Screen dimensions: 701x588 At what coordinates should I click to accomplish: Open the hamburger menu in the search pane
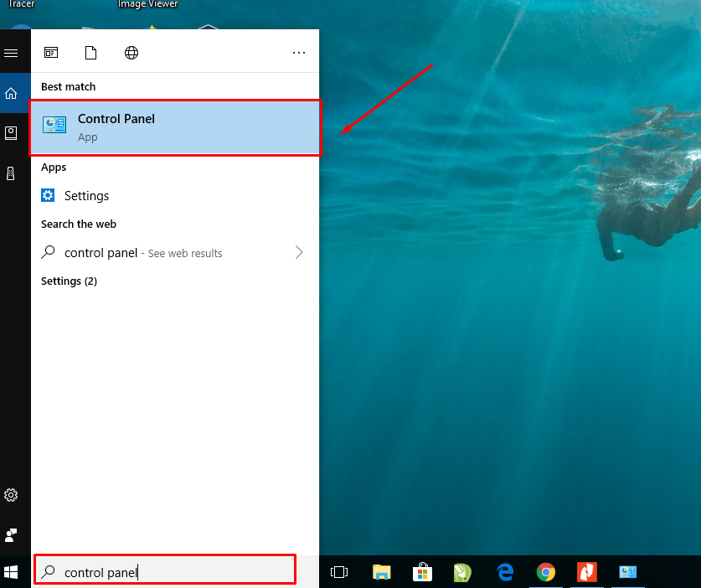point(12,53)
